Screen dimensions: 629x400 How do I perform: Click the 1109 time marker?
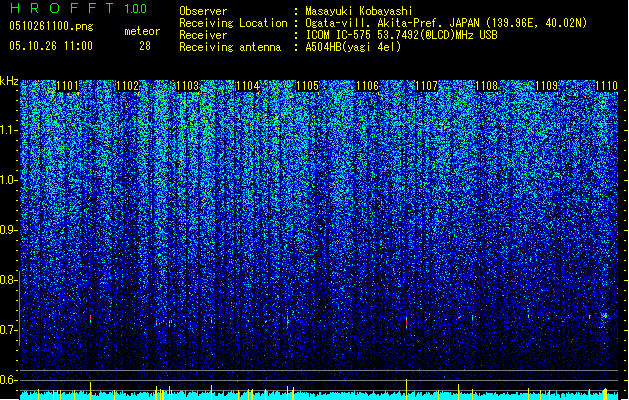click(546, 86)
